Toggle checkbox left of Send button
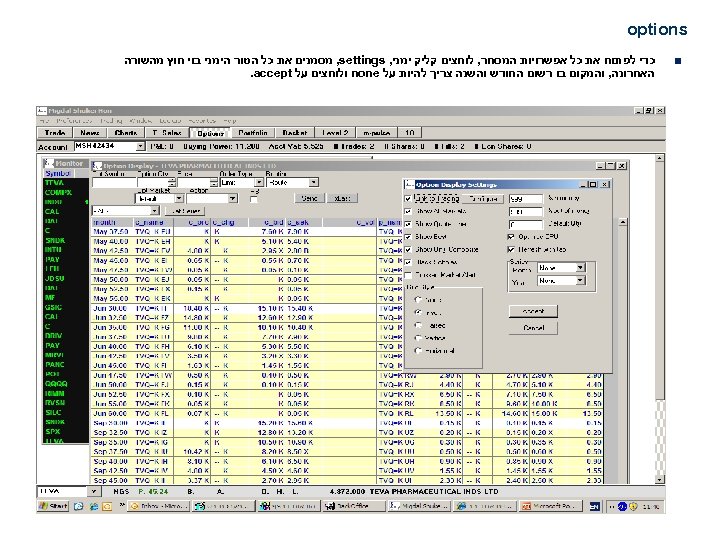The width and height of the screenshot is (720, 540). 253,199
